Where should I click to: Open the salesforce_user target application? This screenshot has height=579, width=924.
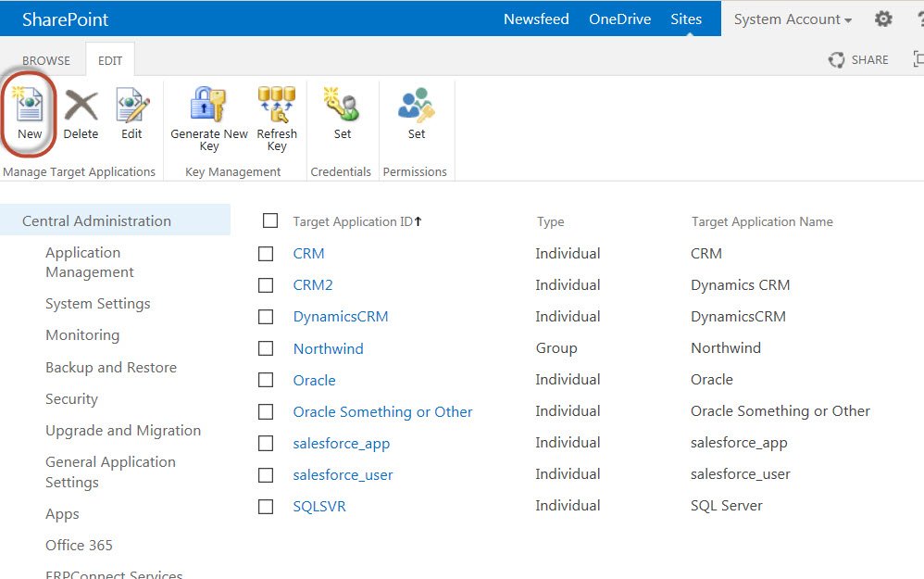coord(342,473)
